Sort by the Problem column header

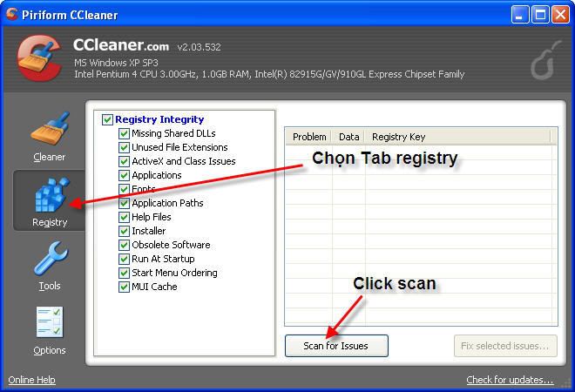[x=308, y=137]
